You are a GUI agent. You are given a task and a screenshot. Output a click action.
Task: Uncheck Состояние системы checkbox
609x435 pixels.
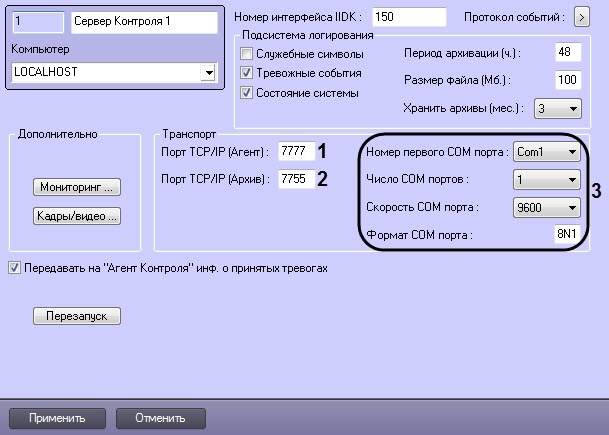click(x=248, y=93)
